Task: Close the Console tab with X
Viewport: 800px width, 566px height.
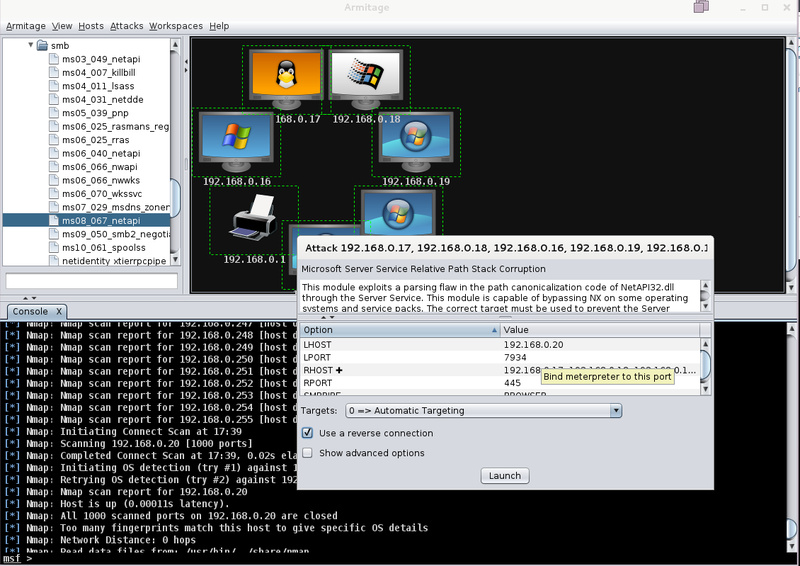Action: 59,311
